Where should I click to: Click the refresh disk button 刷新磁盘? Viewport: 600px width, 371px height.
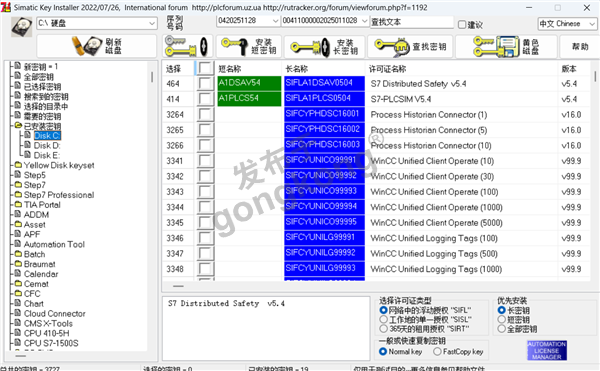96,46
